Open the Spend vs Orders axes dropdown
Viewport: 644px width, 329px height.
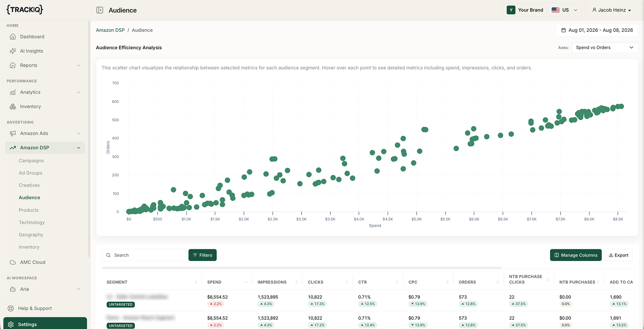605,47
